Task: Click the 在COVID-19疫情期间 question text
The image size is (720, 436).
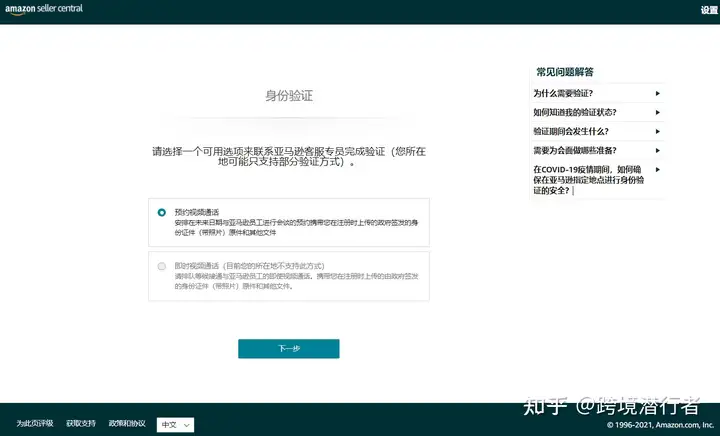Action: click(589, 180)
